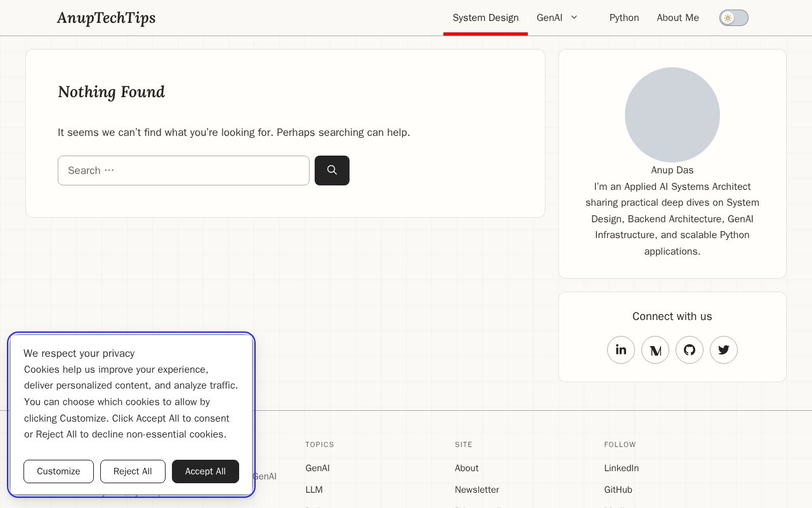
Task: Click the Nothing Found heading
Action: (112, 92)
